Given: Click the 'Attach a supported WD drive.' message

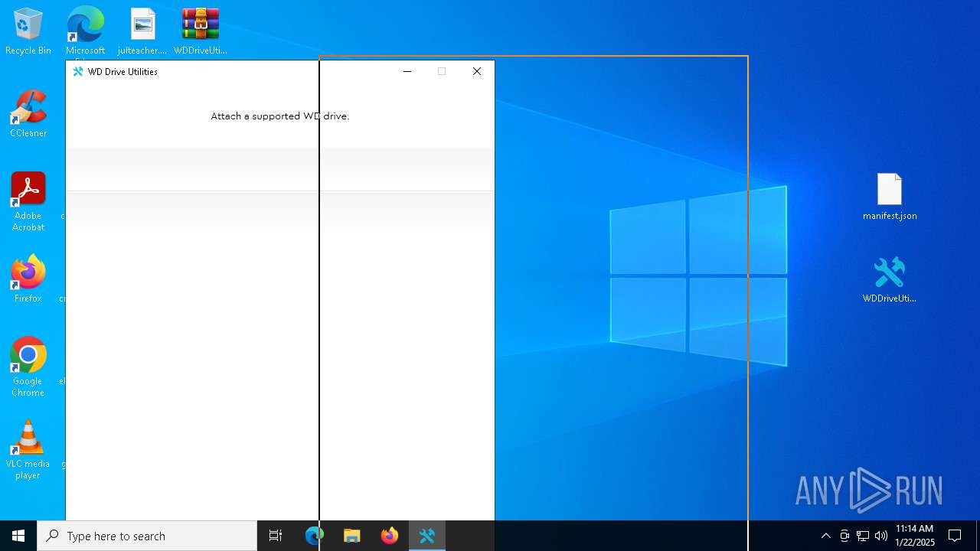Looking at the screenshot, I should click(x=280, y=116).
